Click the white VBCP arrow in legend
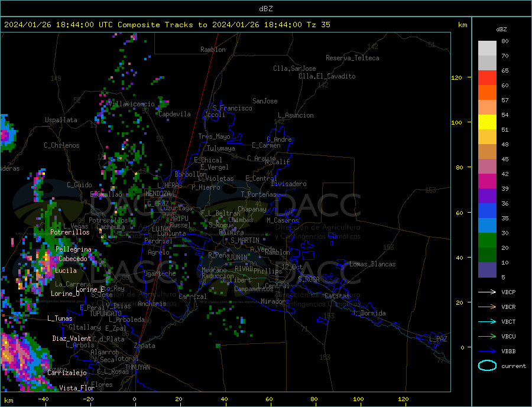532x407 pixels. coord(487,292)
